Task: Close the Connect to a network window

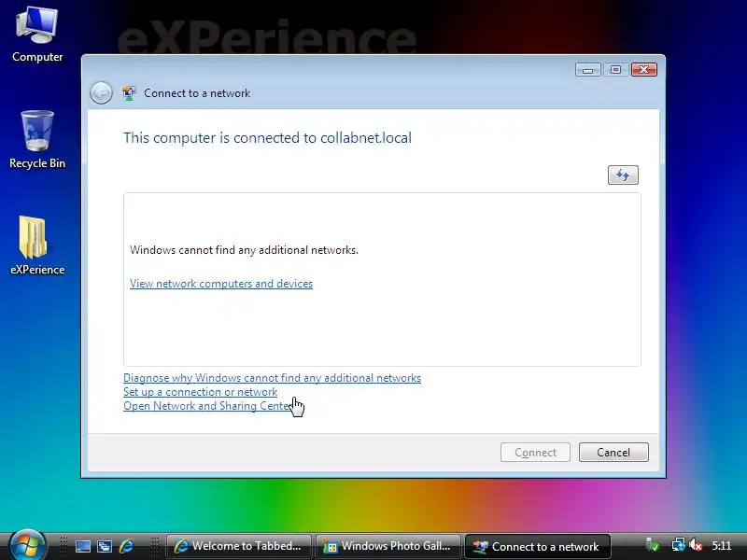Action: (644, 70)
